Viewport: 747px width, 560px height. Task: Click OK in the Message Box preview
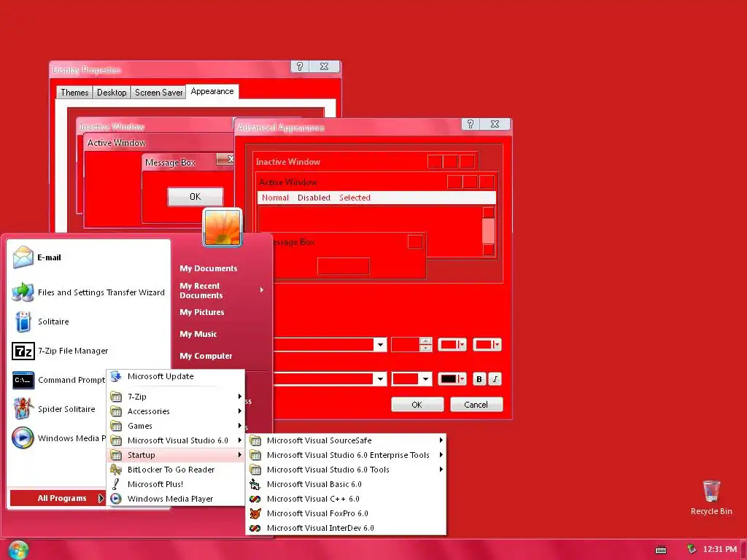[x=196, y=197]
